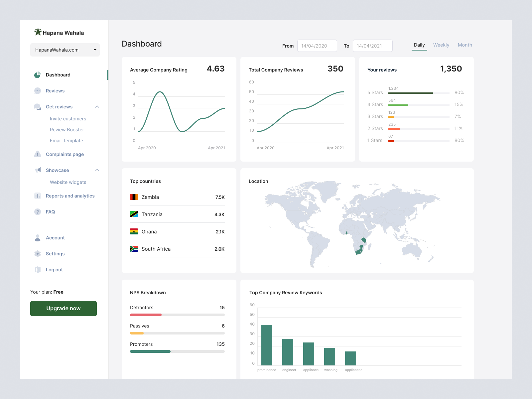Screen dimensions: 532x399
Task: Open the HapanaWahala.com domain selector
Action: point(65,50)
